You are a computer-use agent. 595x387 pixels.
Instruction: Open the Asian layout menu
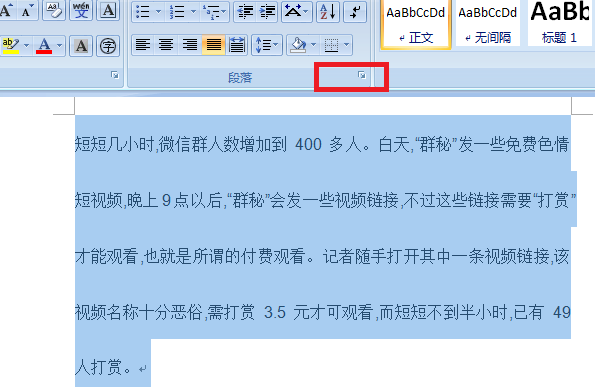[296, 11]
